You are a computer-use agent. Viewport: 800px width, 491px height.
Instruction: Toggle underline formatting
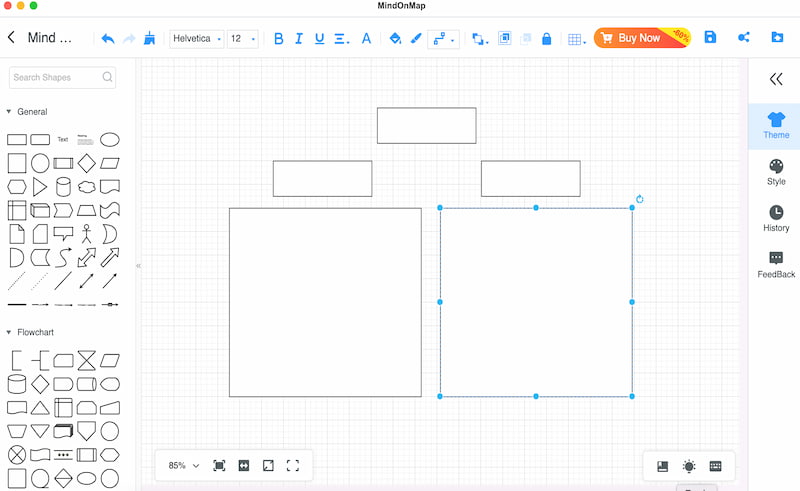[319, 38]
